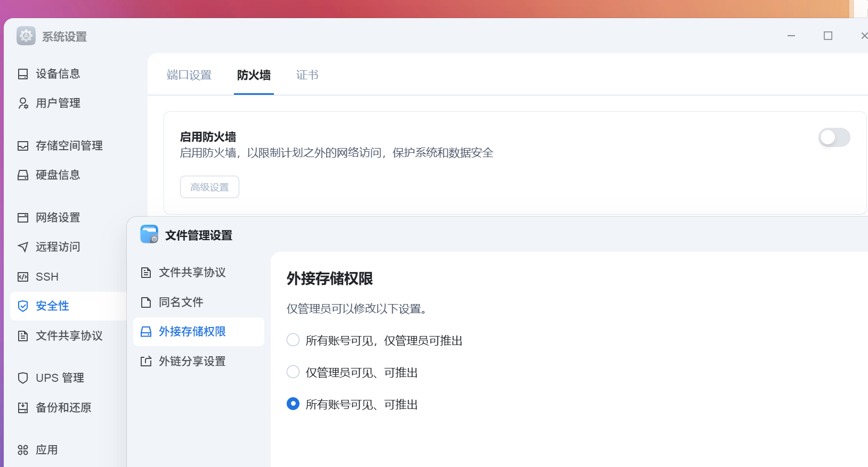This screenshot has width=868, height=467.
Task: Click the 仅管理员可以修改以下设置 note
Action: tap(356, 309)
